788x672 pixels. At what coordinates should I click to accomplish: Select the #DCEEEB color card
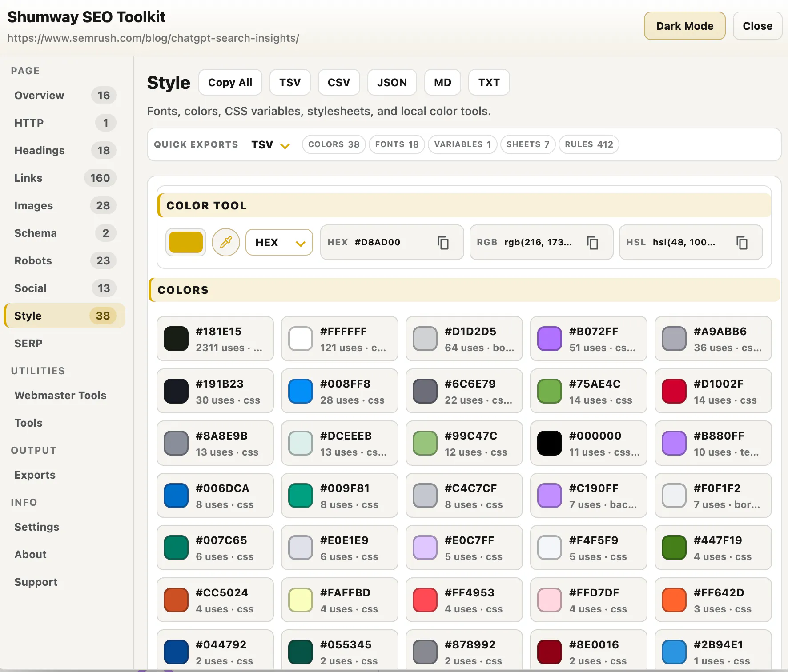tap(340, 443)
